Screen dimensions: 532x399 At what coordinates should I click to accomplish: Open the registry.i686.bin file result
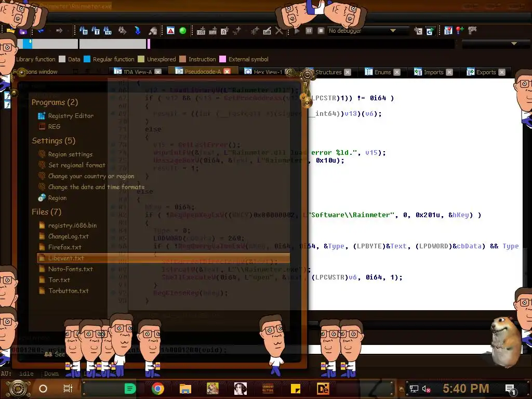(x=68, y=225)
